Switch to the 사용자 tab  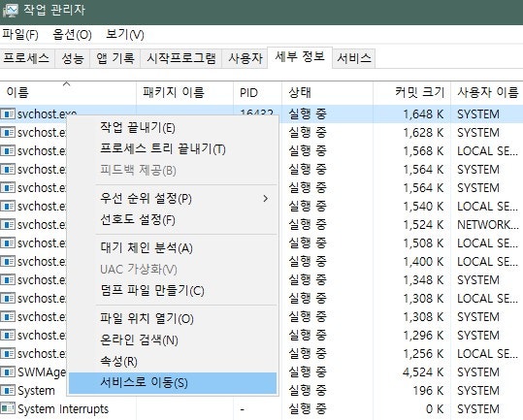[x=245, y=58]
